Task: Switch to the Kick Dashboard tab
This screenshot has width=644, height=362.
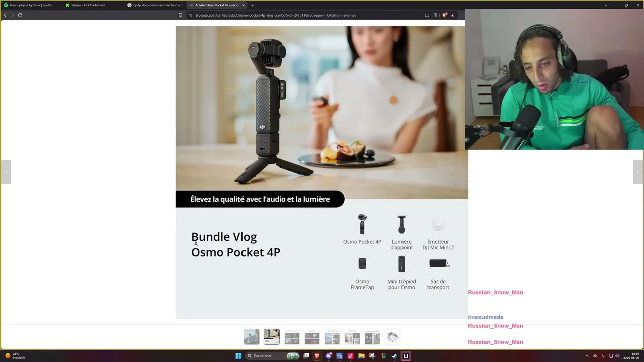Action: (x=92, y=5)
